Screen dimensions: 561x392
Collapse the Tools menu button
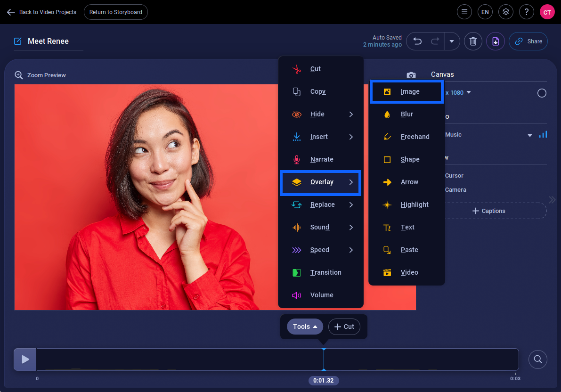[x=305, y=327]
